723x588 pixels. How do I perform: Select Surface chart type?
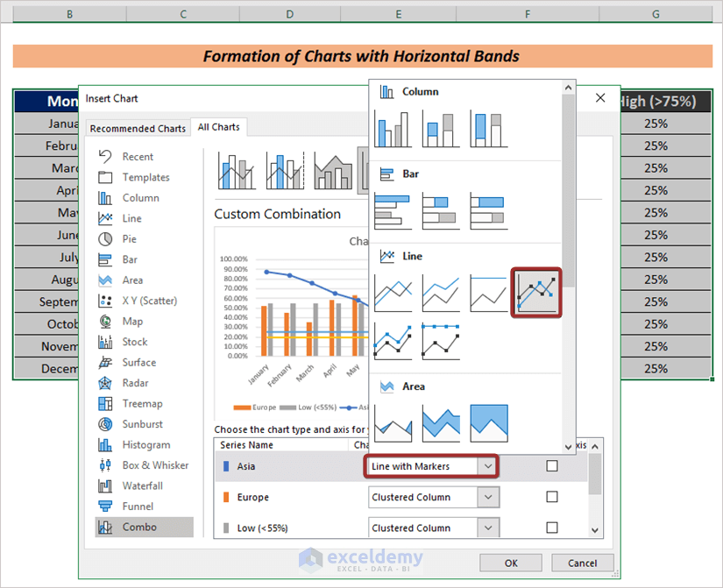click(145, 363)
